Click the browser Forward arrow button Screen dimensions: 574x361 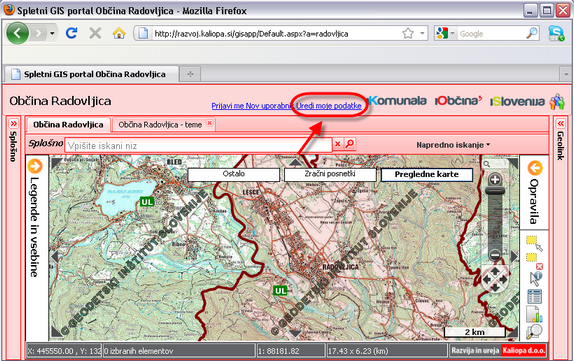(x=38, y=34)
